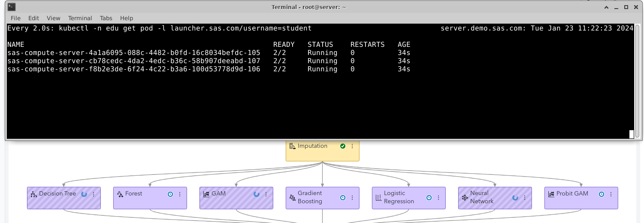Select the Neural Network node label

[x=482, y=197]
